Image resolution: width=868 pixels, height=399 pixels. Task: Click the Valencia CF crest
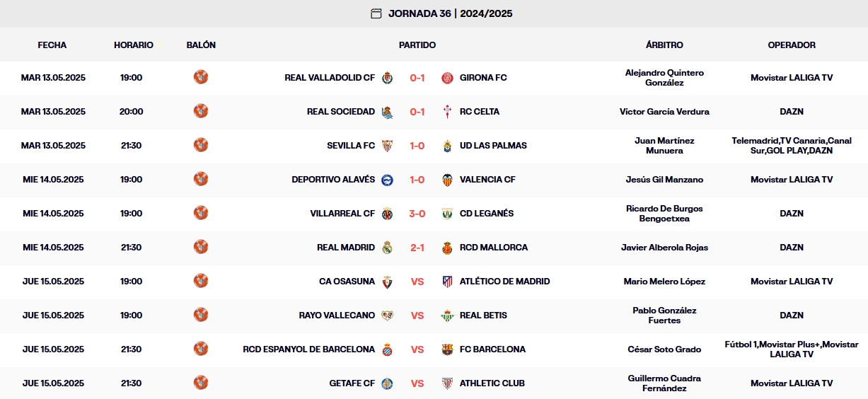(447, 180)
